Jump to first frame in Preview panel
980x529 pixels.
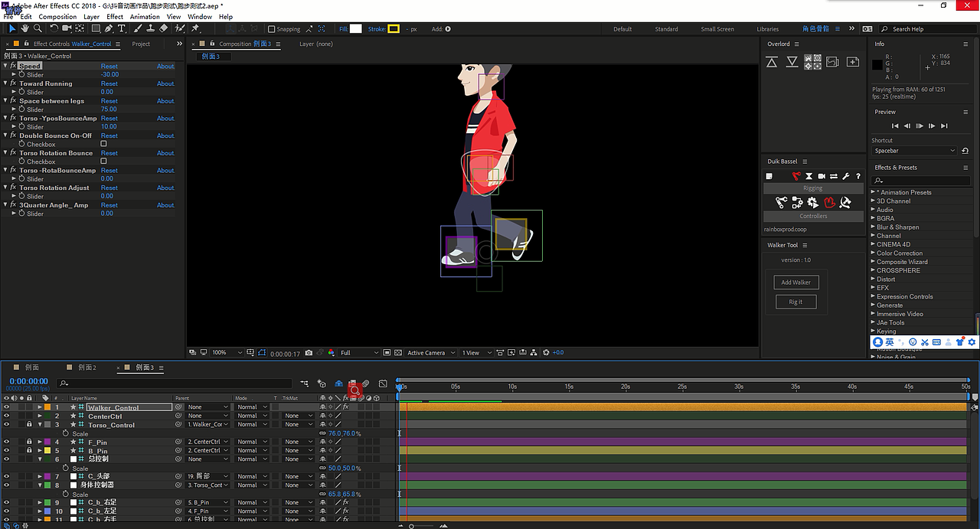point(895,126)
